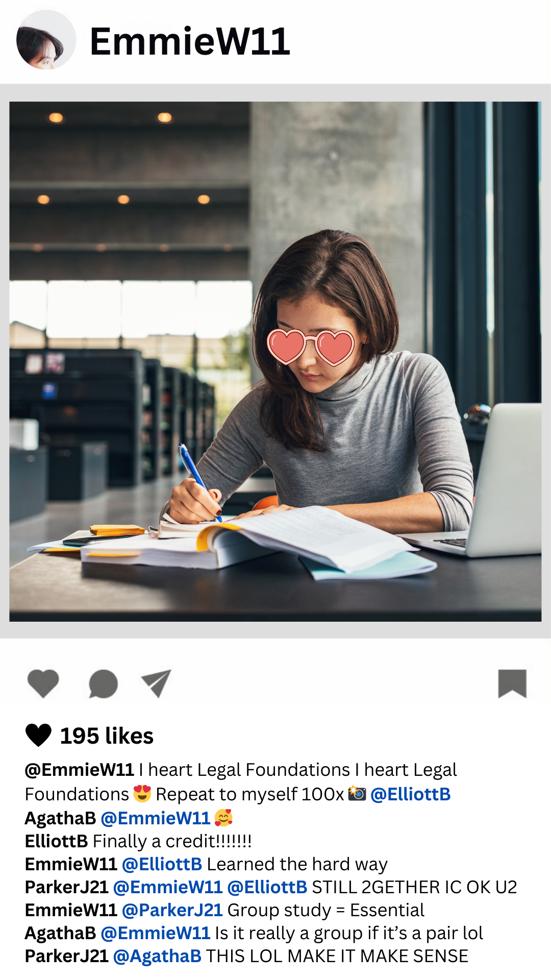View the 195 likes list

click(107, 736)
